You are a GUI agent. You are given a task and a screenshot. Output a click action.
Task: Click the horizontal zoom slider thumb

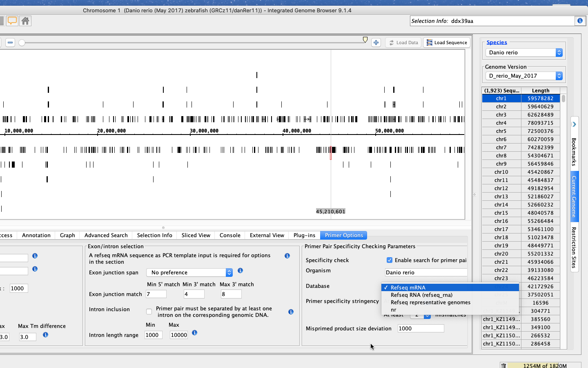pos(22,43)
